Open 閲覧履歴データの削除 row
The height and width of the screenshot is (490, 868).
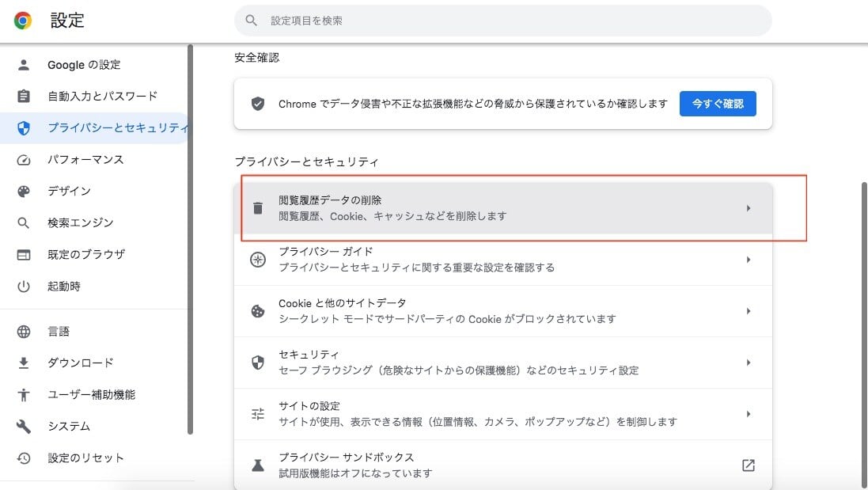pos(502,208)
